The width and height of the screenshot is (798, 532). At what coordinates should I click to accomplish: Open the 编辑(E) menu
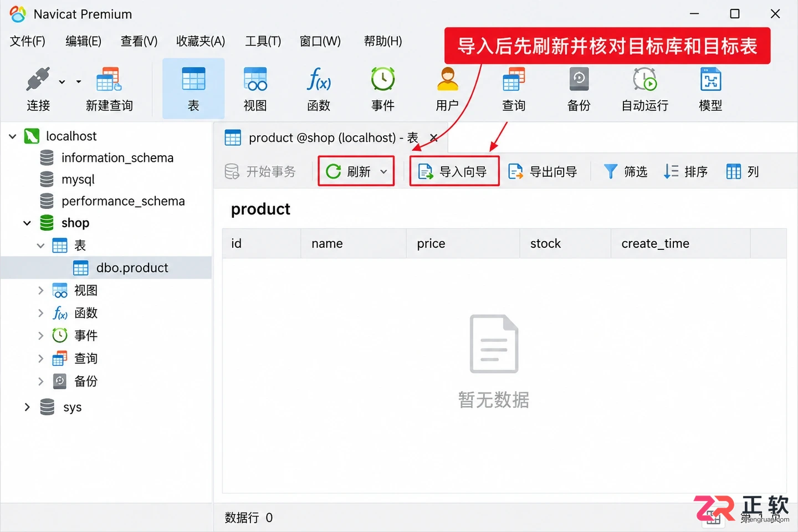click(x=83, y=42)
